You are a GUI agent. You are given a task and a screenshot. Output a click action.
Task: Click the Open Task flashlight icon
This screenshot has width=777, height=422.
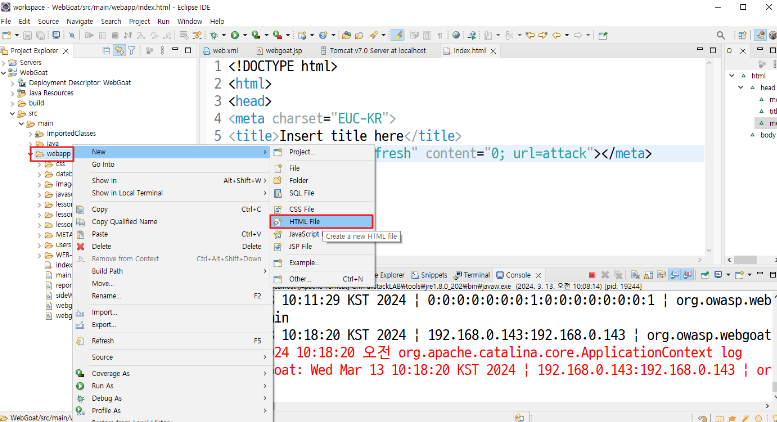(374, 35)
